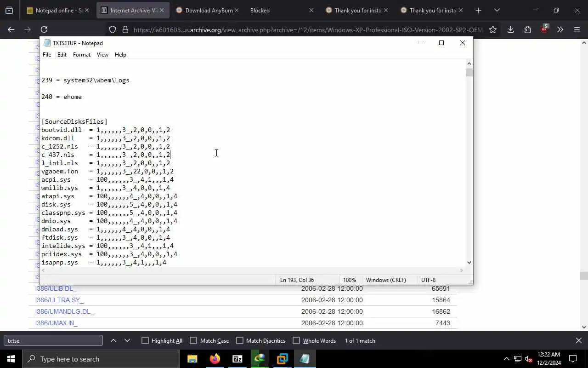This screenshot has width=588, height=368.
Task: Open I386/ULIB.DL_ file link
Action: (x=56, y=288)
